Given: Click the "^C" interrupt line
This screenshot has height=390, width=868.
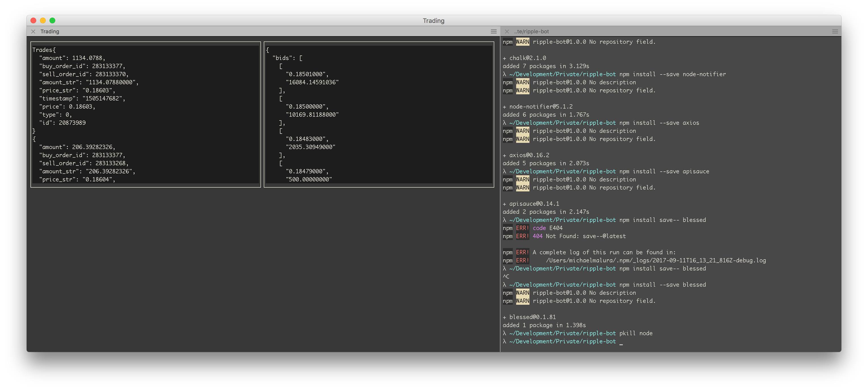Looking at the screenshot, I should [x=506, y=276].
